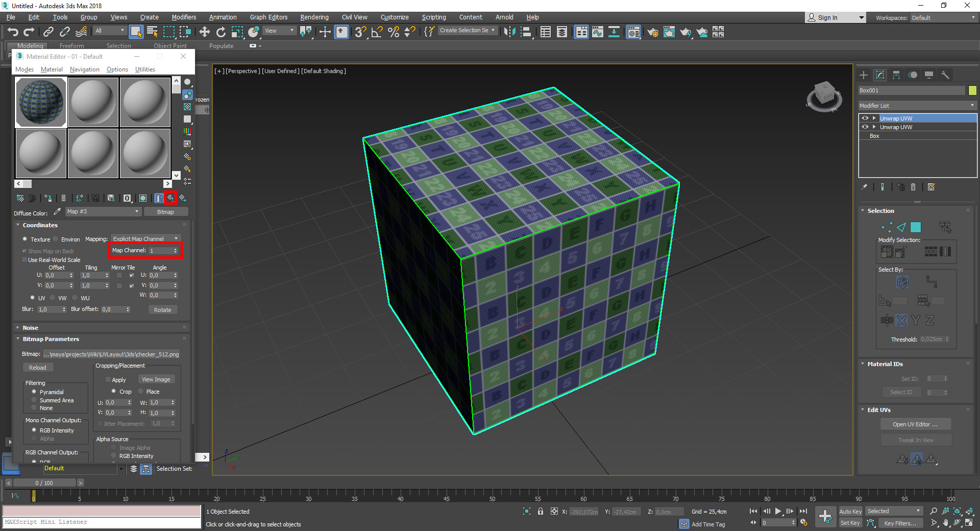Open the Hierarchy command panel tab

[x=896, y=75]
